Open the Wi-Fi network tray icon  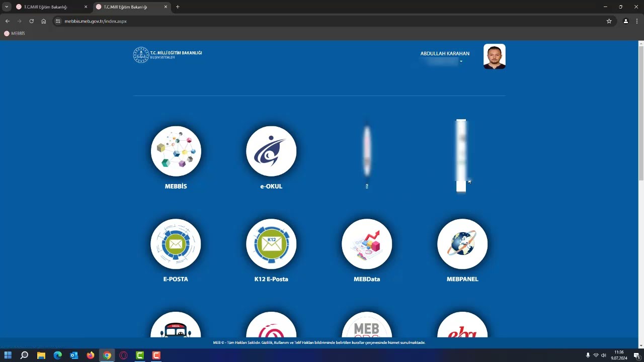click(596, 355)
